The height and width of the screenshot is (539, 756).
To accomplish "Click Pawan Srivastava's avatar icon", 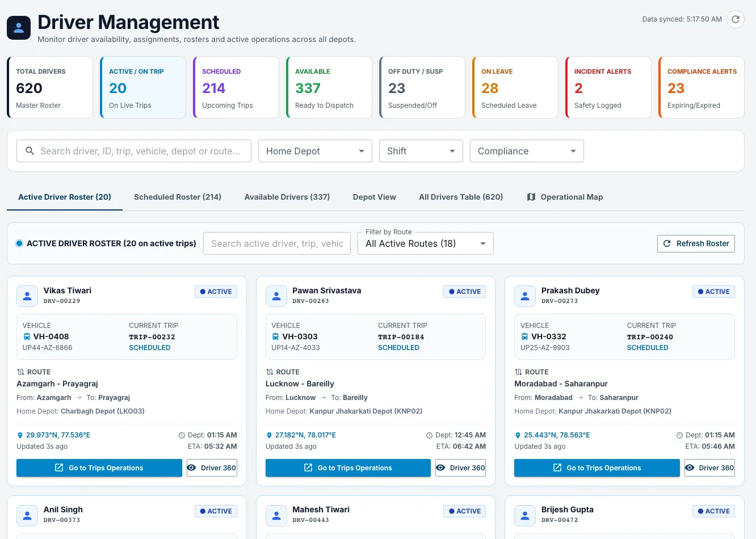I will [x=276, y=296].
